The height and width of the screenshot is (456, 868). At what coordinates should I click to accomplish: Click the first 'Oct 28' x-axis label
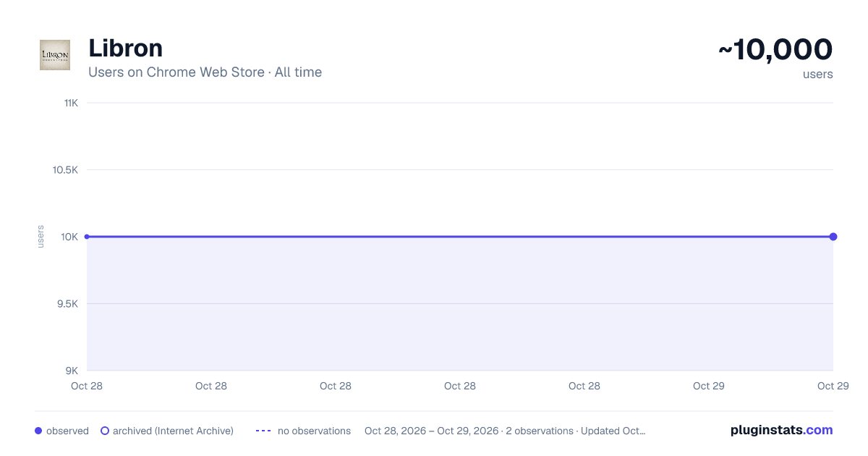(87, 386)
